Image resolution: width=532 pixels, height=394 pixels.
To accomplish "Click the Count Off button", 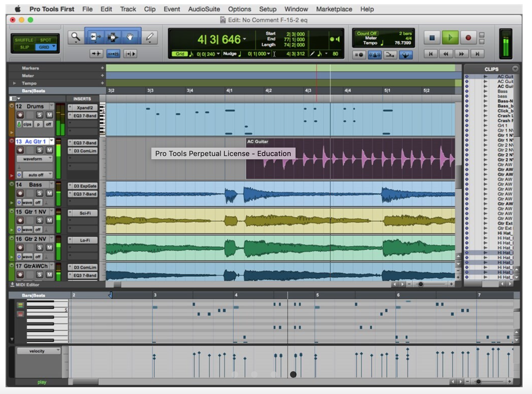I will [367, 33].
